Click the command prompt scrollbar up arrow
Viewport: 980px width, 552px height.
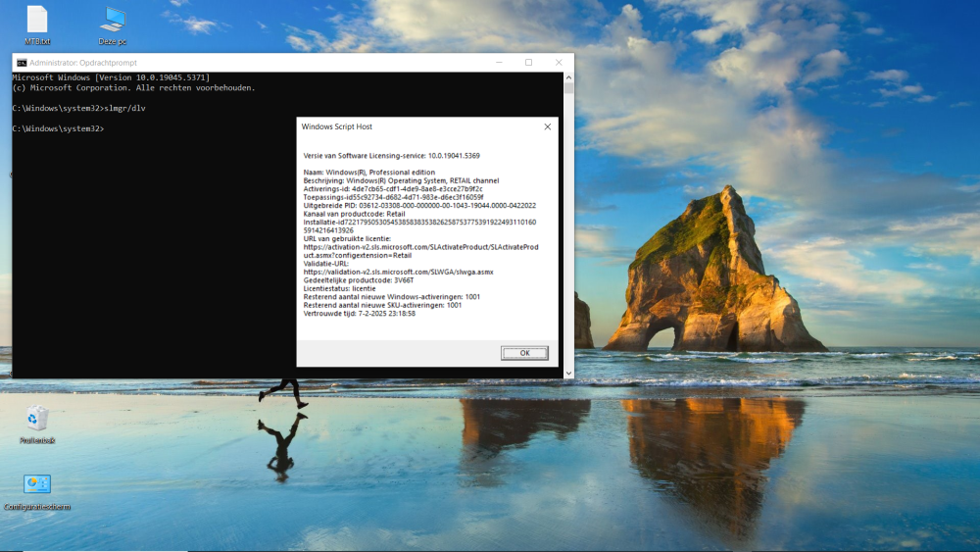[568, 77]
